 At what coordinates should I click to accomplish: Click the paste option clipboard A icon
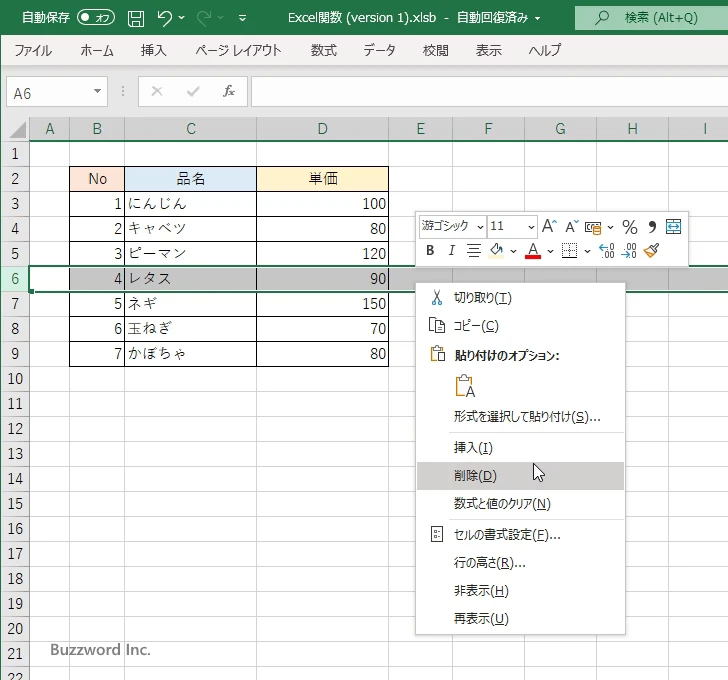tap(465, 386)
